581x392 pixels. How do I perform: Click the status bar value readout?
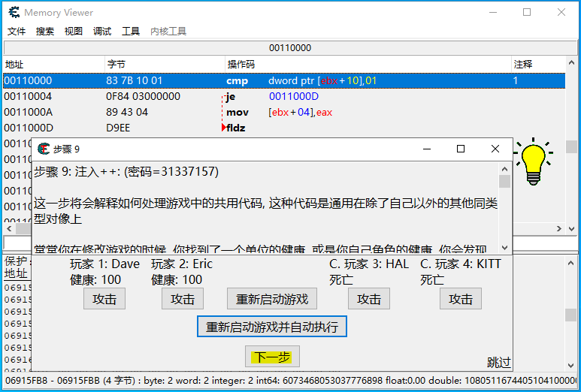(290, 381)
